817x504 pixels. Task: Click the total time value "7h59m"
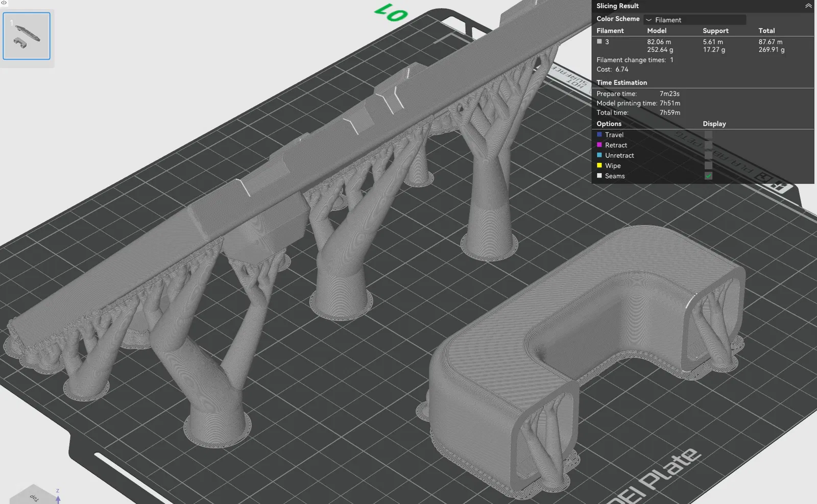670,113
